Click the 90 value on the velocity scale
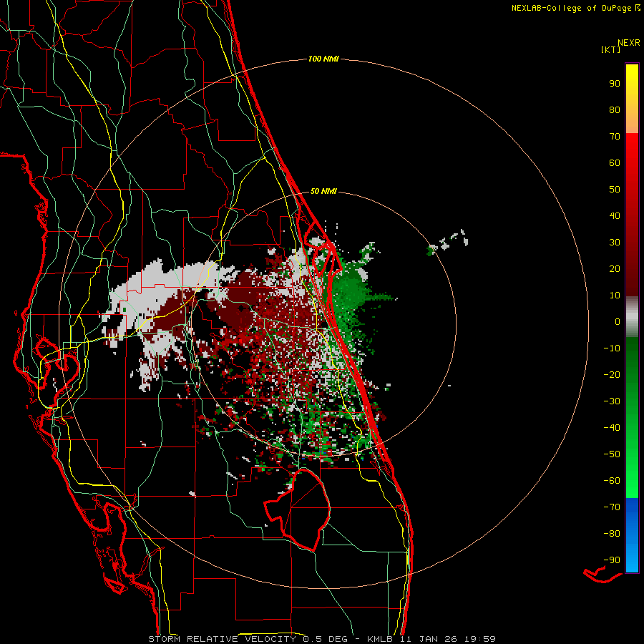Screen dimensions: 644x644 615,84
